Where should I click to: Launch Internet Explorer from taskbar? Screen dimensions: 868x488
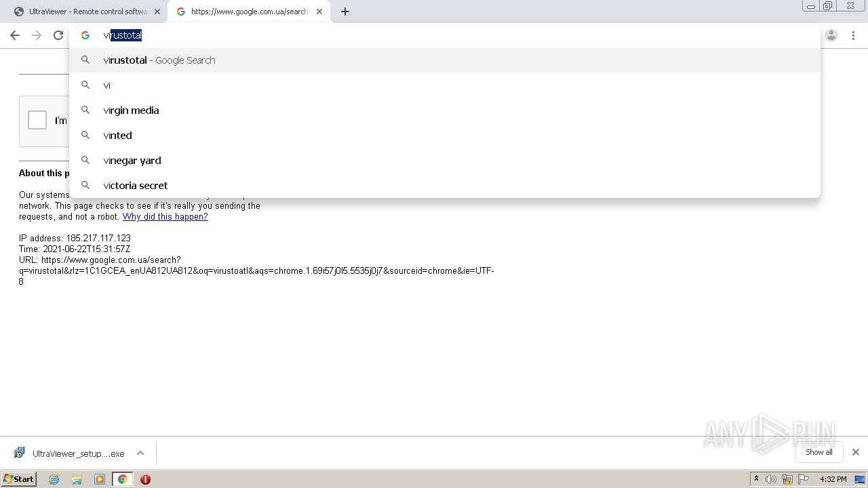pos(54,479)
